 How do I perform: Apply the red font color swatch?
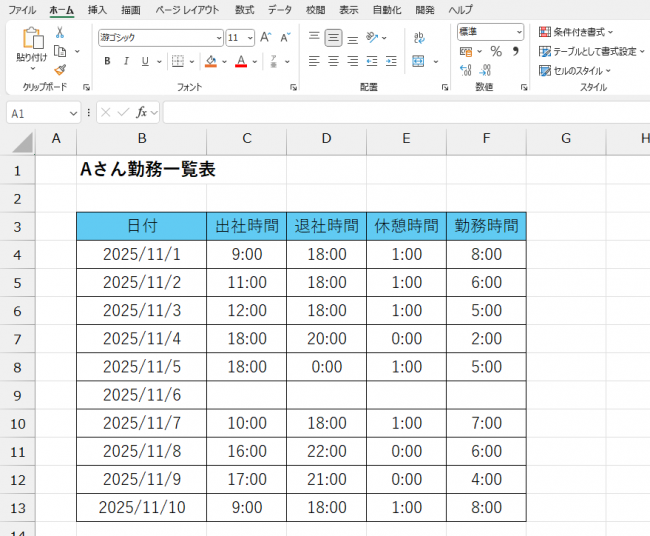click(240, 61)
